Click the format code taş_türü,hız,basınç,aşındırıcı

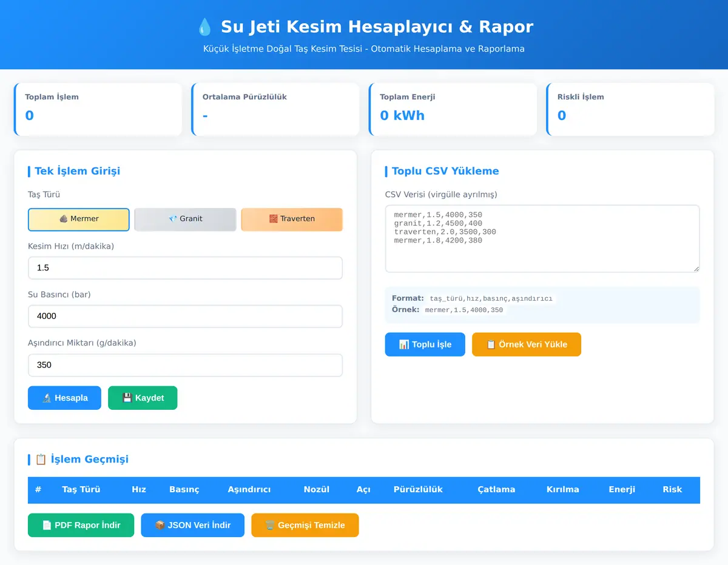click(x=491, y=299)
